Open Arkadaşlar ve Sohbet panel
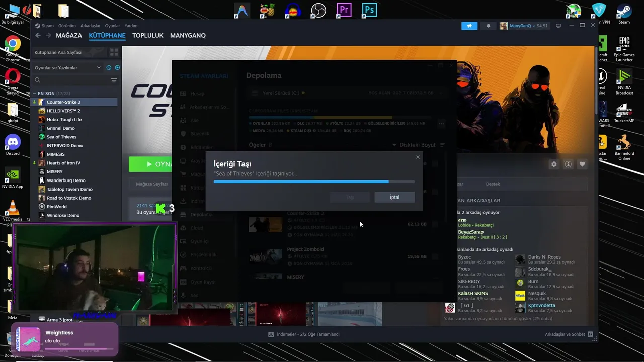644x362 pixels. tap(569, 334)
